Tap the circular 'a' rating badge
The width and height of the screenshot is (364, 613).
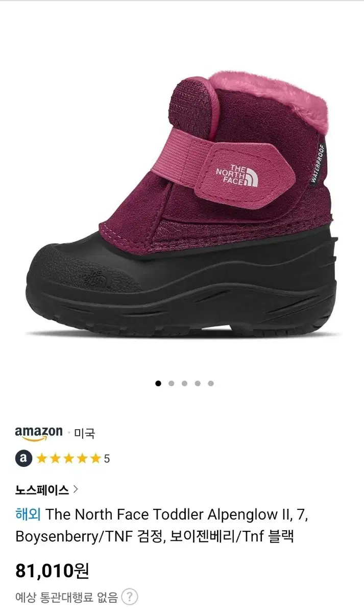[23, 458]
